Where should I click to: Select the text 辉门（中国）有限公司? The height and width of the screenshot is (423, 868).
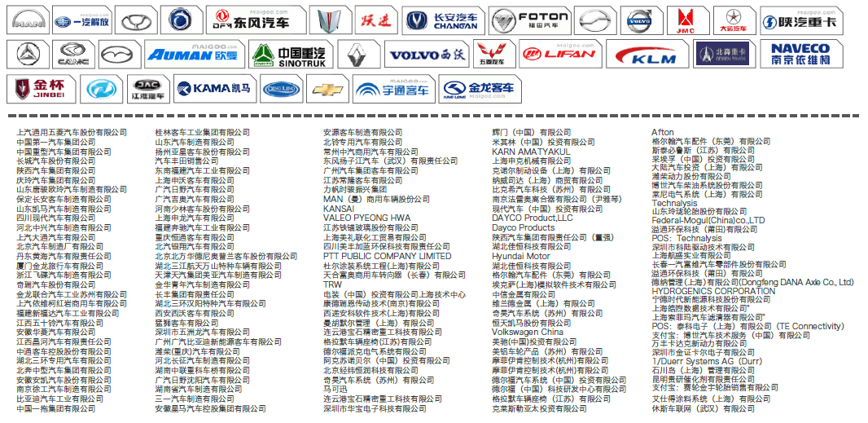[532, 133]
